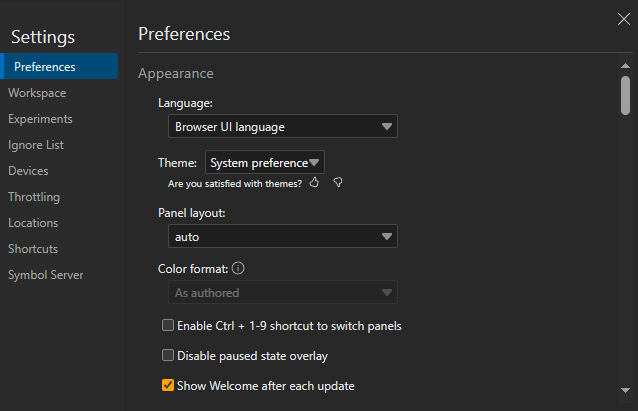Switch to the Workspace tab
Viewport: 638px width, 411px height.
pos(37,93)
